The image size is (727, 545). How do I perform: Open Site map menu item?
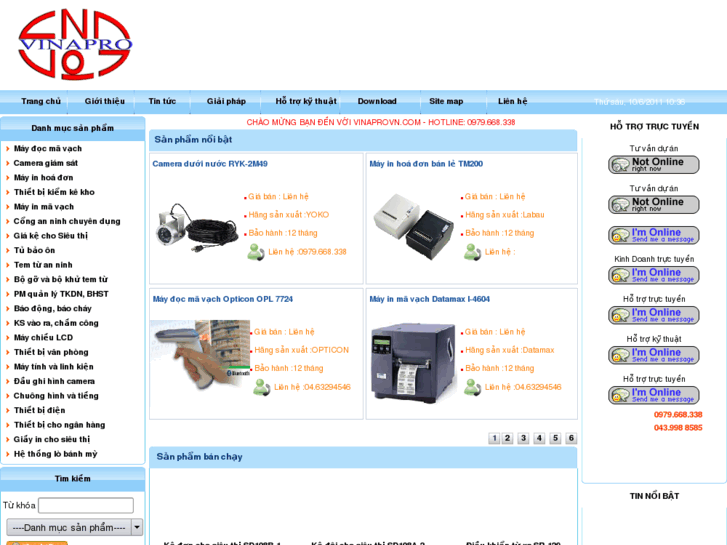pos(446,101)
